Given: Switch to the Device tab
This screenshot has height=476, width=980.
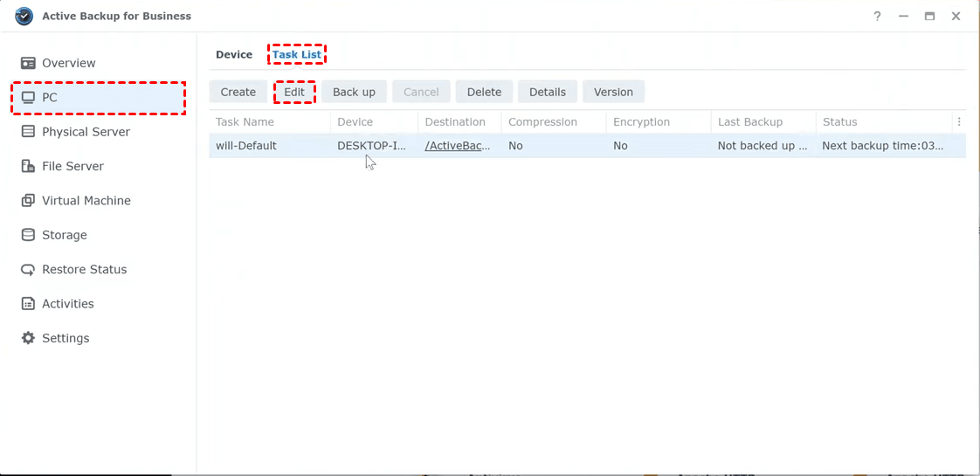Looking at the screenshot, I should pos(234,55).
